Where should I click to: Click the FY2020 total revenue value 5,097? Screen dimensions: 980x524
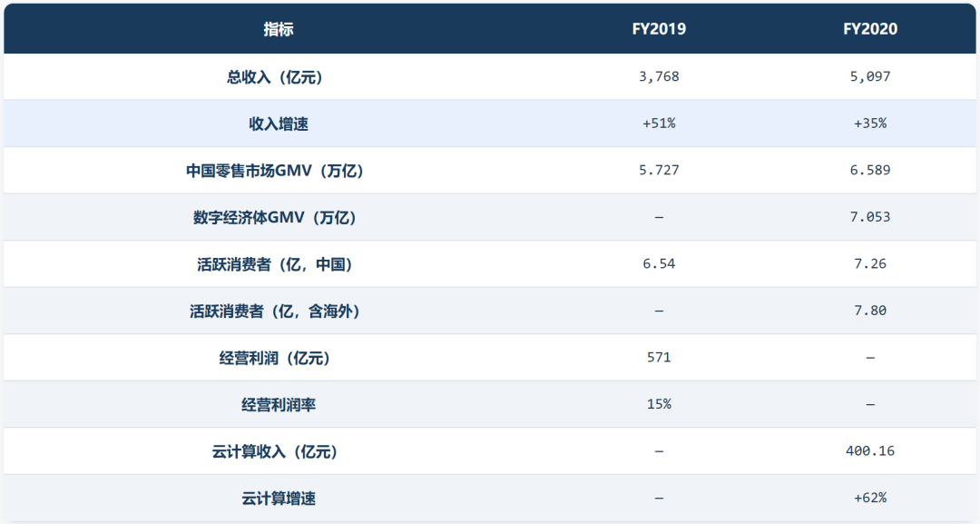870,76
